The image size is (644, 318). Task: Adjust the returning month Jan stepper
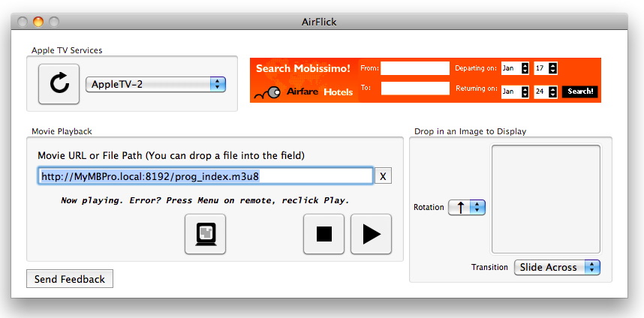coord(525,91)
